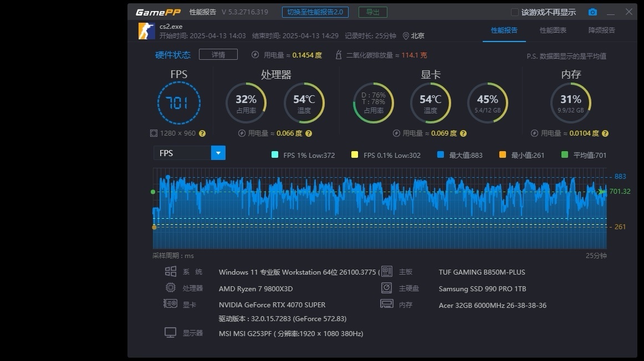Close the GamePP report window
This screenshot has height=361, width=644.
coord(629,12)
